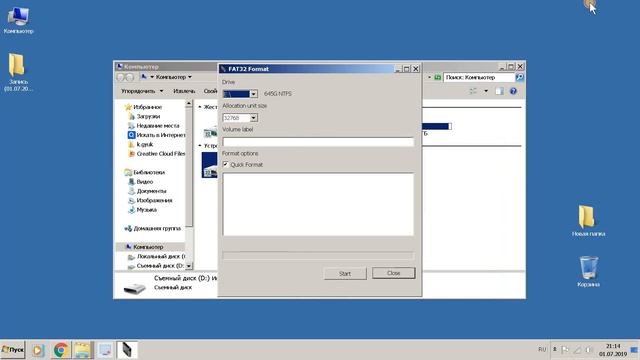Open Explorer help question mark icon
640x360 pixels.
(513, 91)
